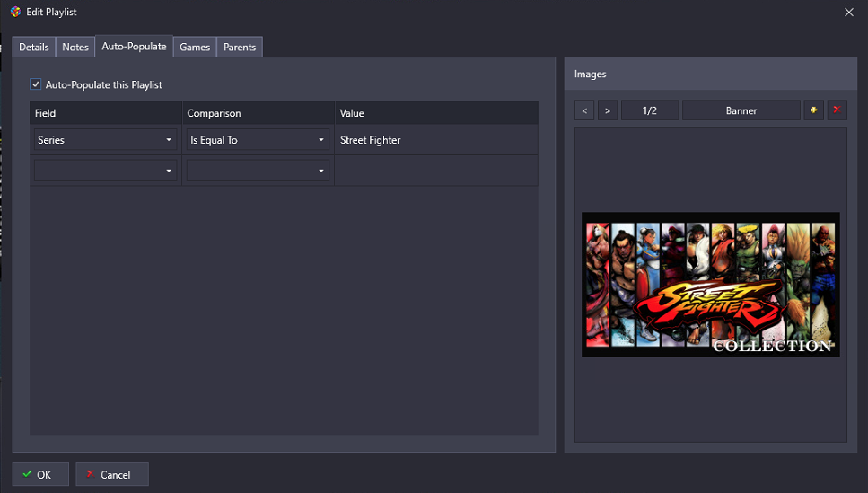The height and width of the screenshot is (493, 868).
Task: Click the Value column header
Action: [x=437, y=113]
